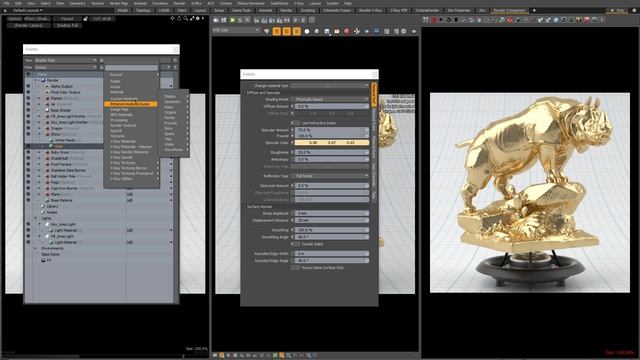Screen dimensions: 640x360
Task: Click the Specular Amount value slider
Action: pyautogui.click(x=332, y=130)
